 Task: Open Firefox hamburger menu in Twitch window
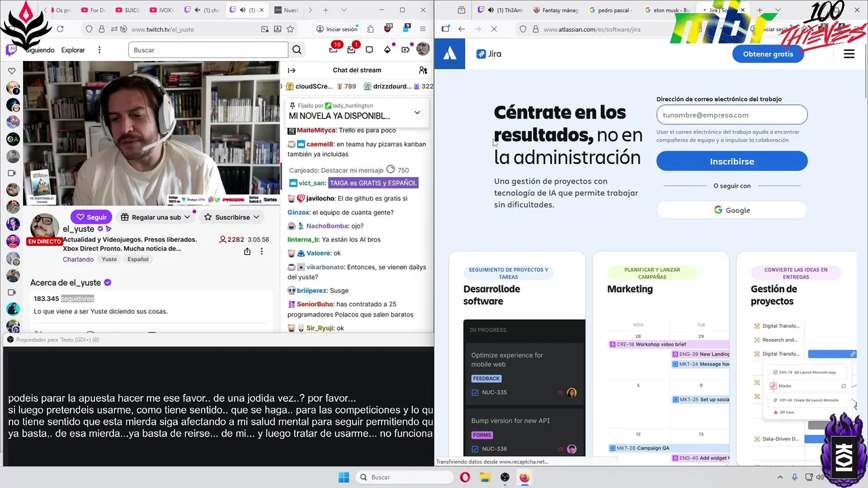[x=422, y=29]
